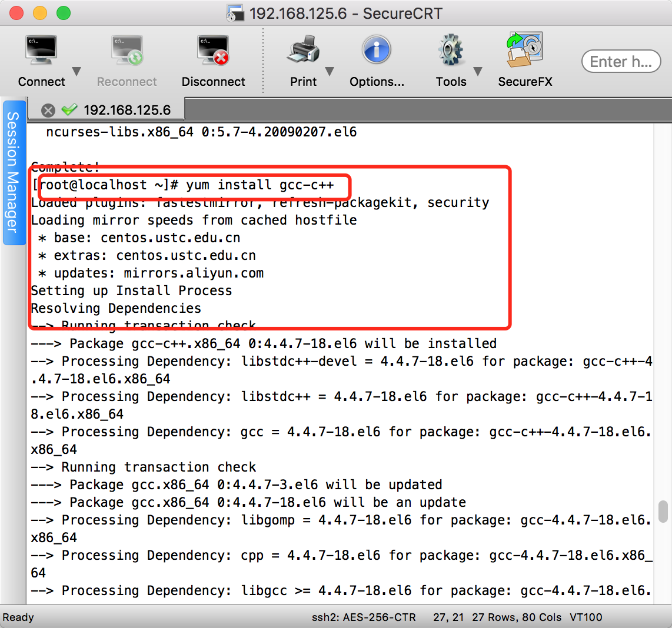Screen dimensions: 672x628
Task: Click the Print label
Action: 304,82
